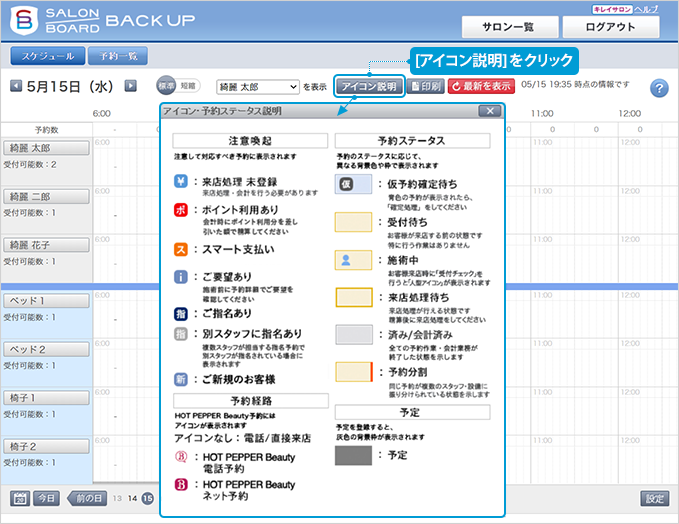
Task: Select staff row 綺麗 太郎
Action: pyautogui.click(x=46, y=148)
